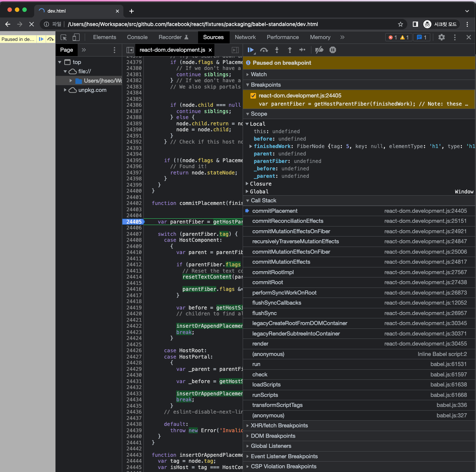Toggle the device toolbar icon
This screenshot has width=476, height=472.
click(76, 37)
